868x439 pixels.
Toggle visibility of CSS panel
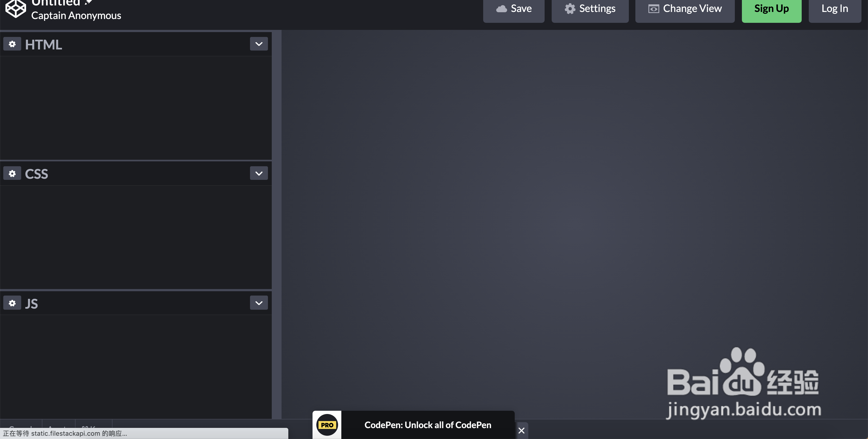259,173
